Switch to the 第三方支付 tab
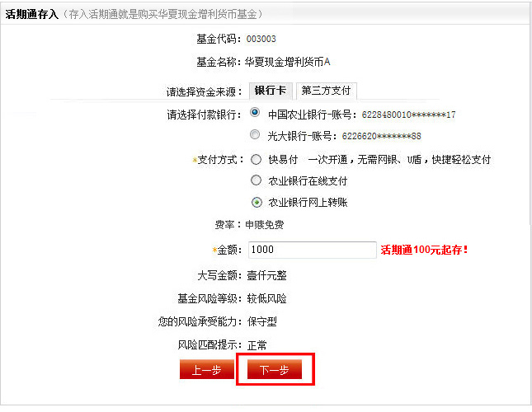Screen dimensions: 532x412 326,91
